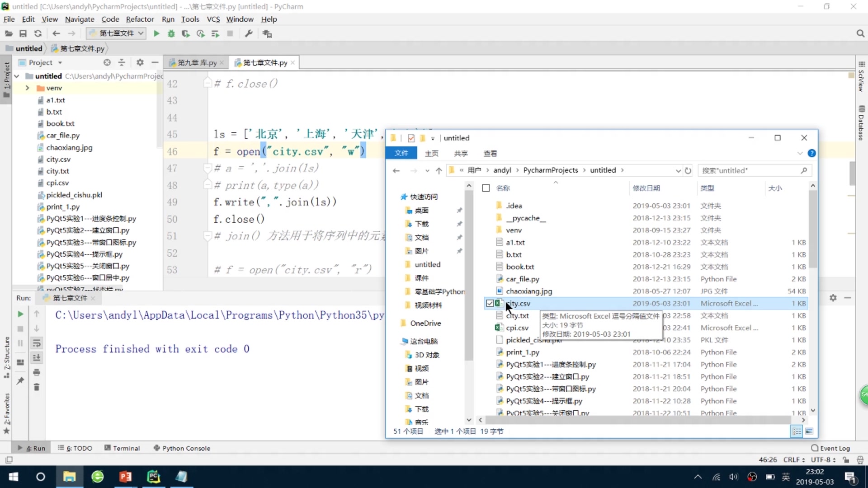Navigate back with the left arrow

pyautogui.click(x=56, y=33)
